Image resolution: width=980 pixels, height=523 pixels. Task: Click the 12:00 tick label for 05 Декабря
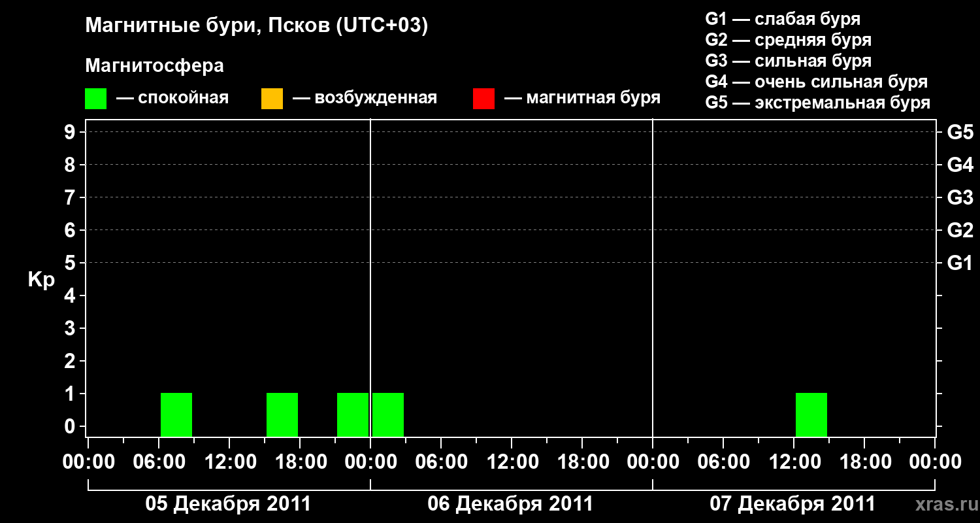pos(229,462)
